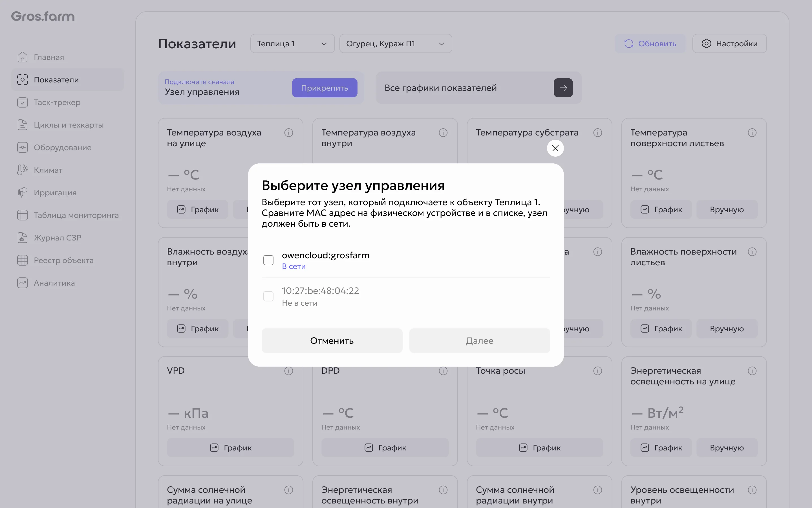Click the refresh arrows icon in Обновить
This screenshot has height=508, width=812.
[628, 44]
